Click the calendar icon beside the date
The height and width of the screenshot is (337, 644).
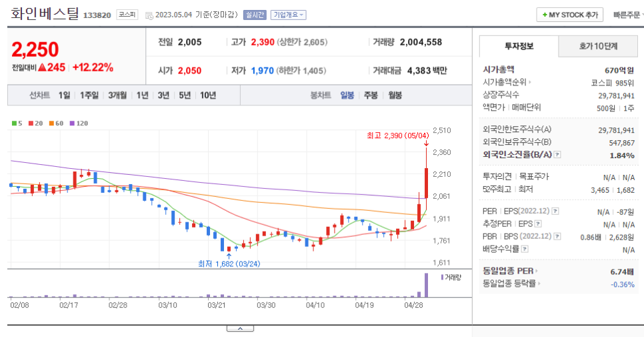click(149, 15)
